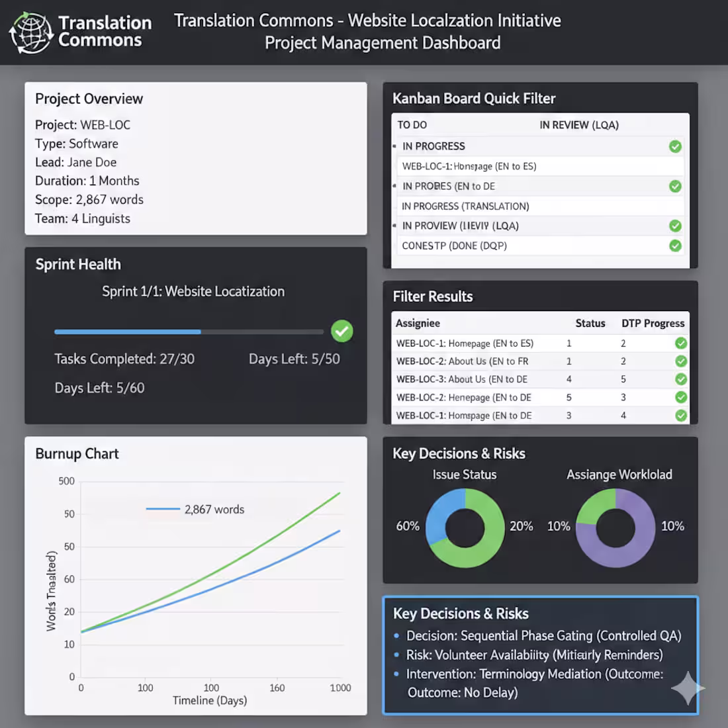Click the "Team: 4 Linguists" line
Viewport: 728px width, 728px height.
pos(83,218)
